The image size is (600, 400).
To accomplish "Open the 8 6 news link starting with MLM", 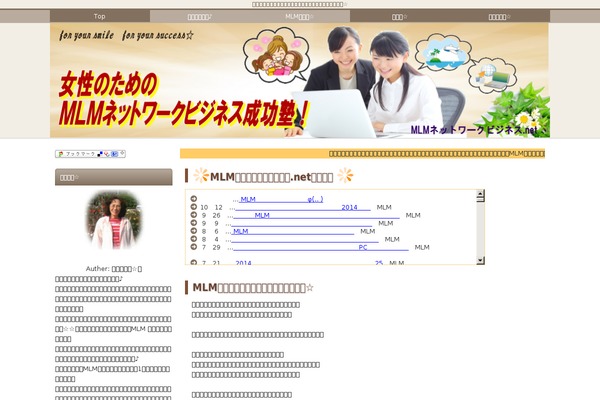I will (293, 232).
